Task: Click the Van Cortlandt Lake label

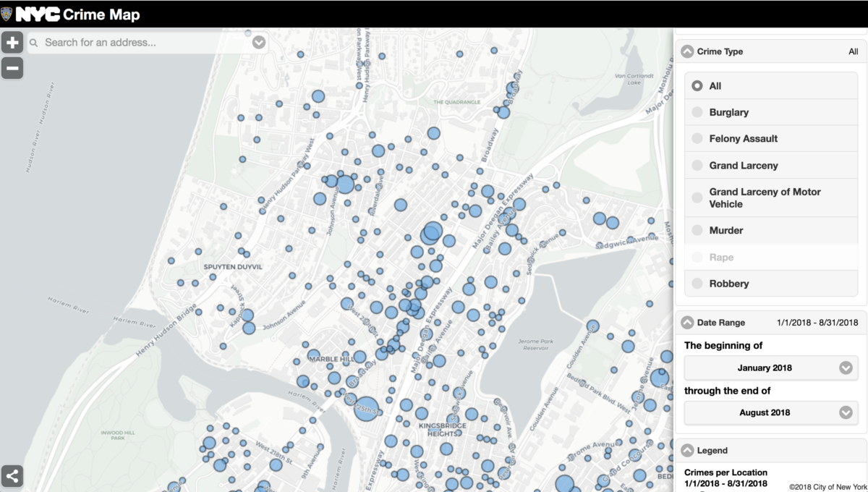Action: coord(634,79)
